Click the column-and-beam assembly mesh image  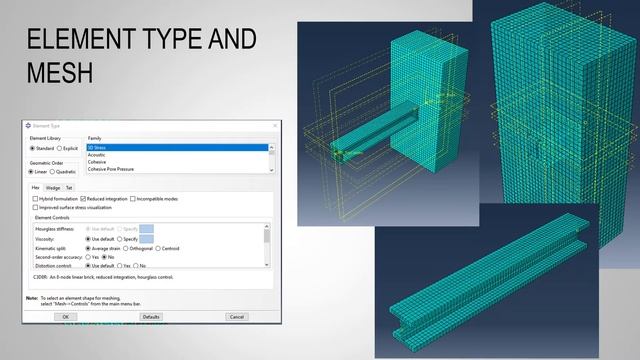click(x=388, y=124)
